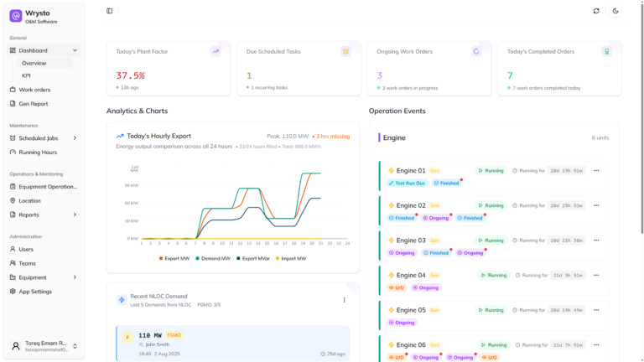644x362 pixels.
Task: Expand the Reports submenu
Action: [75, 215]
